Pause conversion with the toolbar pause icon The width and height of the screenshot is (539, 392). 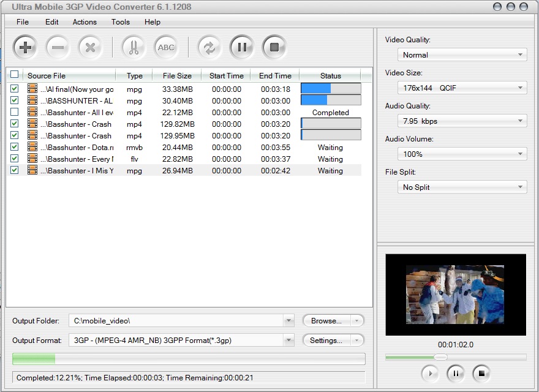click(x=242, y=47)
